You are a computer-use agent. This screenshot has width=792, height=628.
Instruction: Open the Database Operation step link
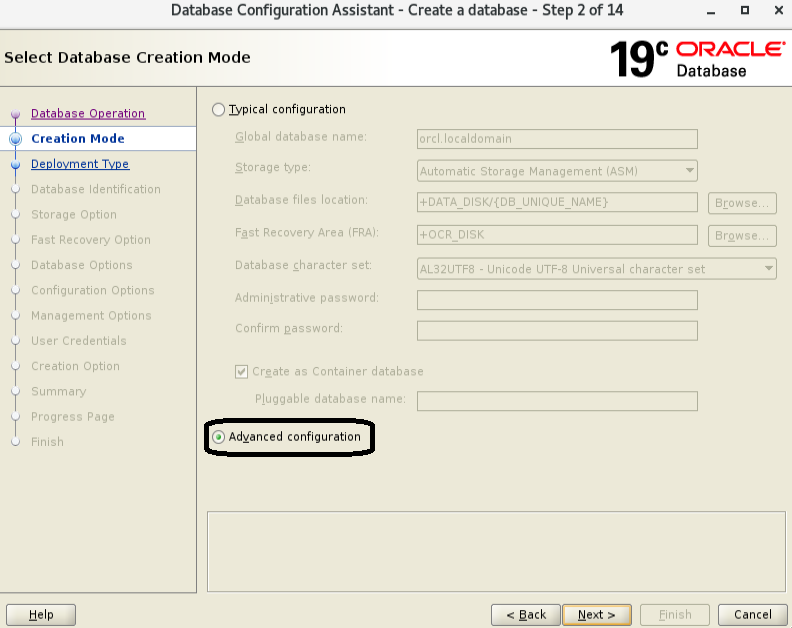click(x=88, y=114)
